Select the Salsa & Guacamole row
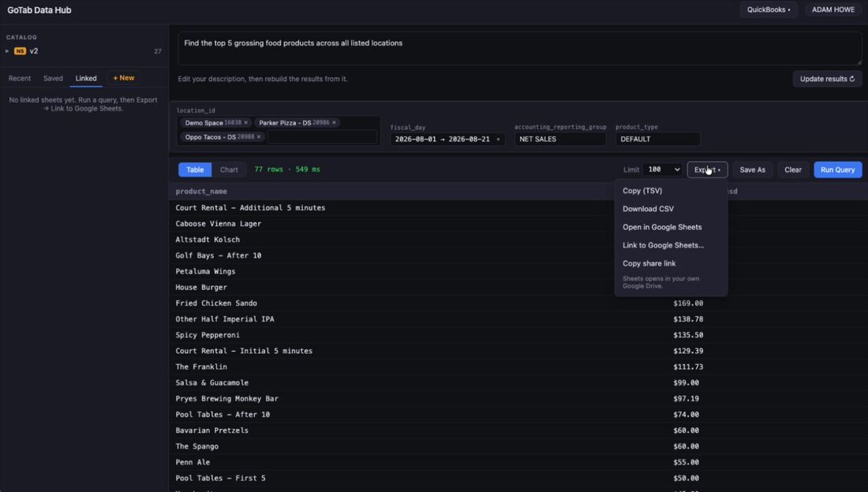Image resolution: width=868 pixels, height=492 pixels. pos(518,383)
